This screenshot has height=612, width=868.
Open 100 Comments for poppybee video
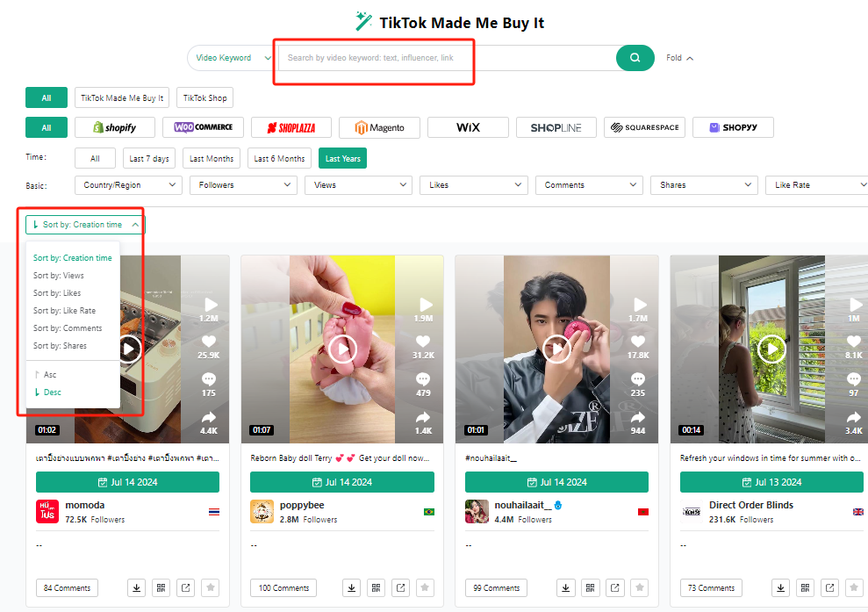point(283,587)
